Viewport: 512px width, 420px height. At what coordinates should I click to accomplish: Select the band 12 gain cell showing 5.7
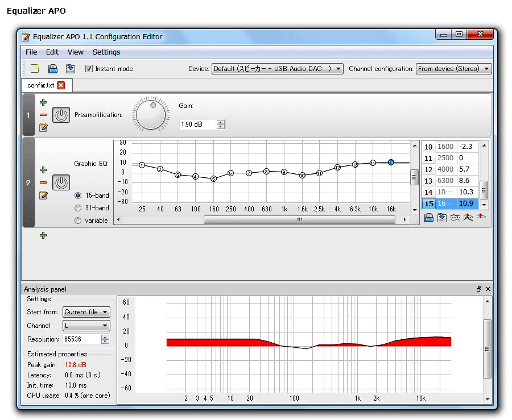(x=468, y=169)
